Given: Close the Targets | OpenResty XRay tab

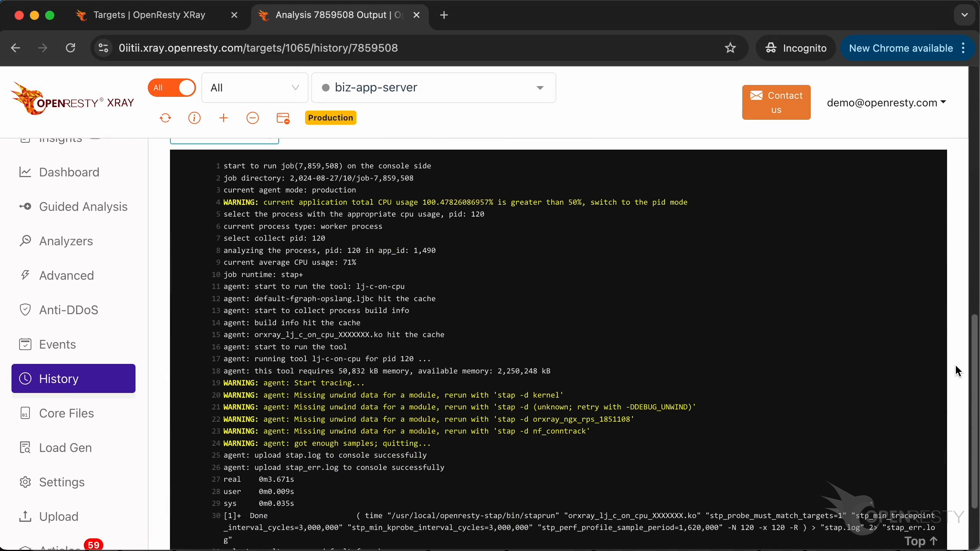Looking at the screenshot, I should pos(235,15).
